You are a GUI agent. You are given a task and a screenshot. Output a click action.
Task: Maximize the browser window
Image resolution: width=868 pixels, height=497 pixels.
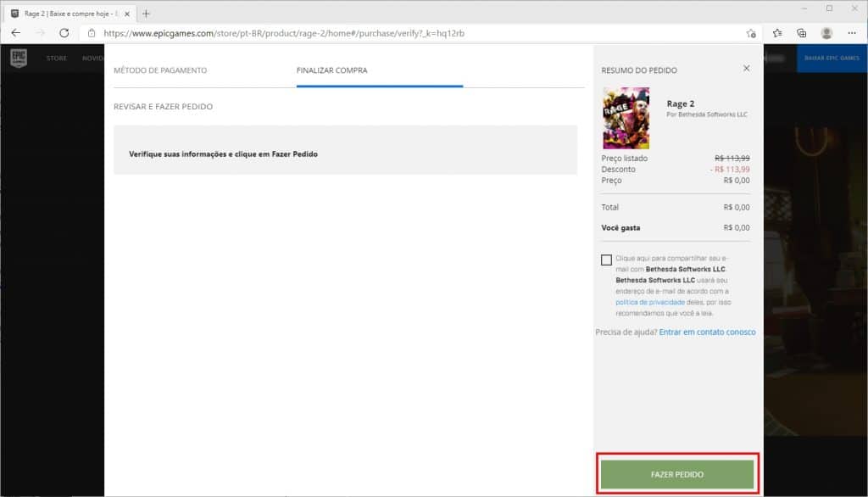tap(829, 8)
